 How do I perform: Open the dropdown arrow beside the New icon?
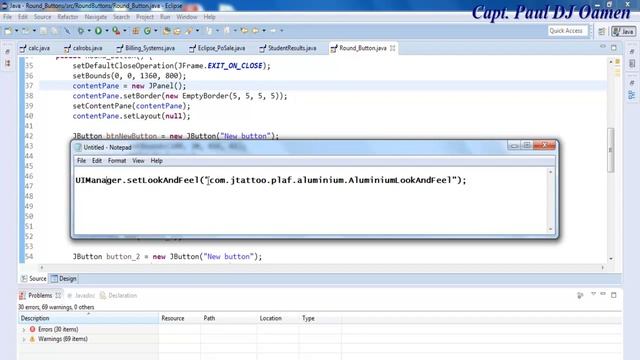click(x=16, y=31)
